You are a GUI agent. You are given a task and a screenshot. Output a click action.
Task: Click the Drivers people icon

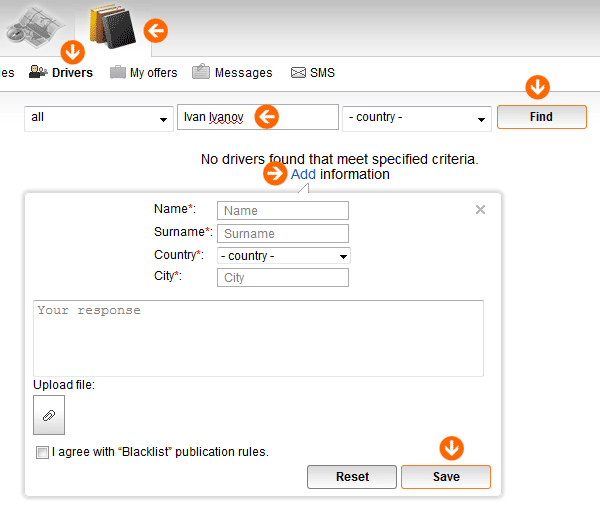38,72
